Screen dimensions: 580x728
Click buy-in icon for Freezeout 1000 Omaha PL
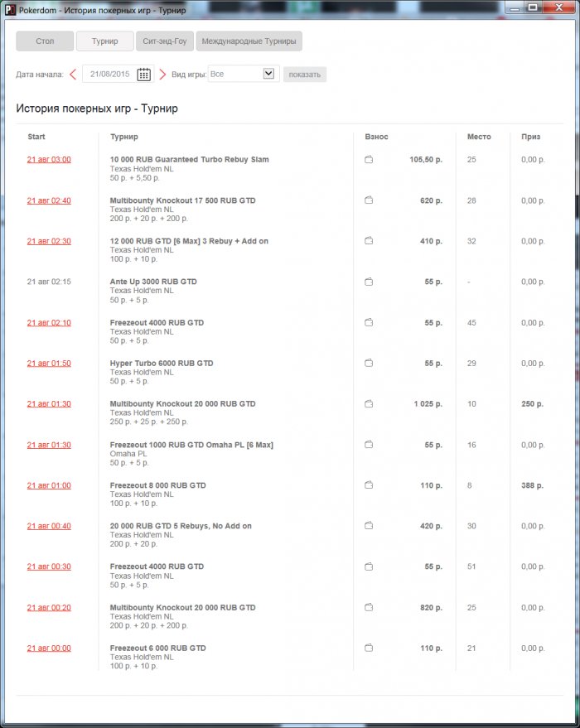coord(369,445)
